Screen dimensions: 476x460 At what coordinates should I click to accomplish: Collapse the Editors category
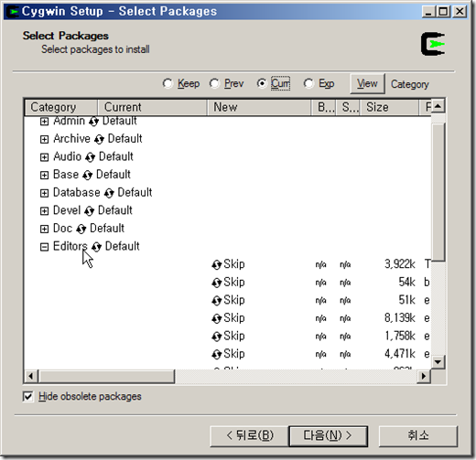pyautogui.click(x=44, y=247)
